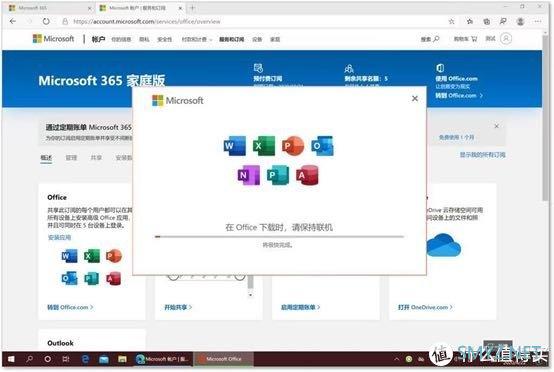The width and height of the screenshot is (554, 372).
Task: Click the browser refresh button
Action: point(46,22)
